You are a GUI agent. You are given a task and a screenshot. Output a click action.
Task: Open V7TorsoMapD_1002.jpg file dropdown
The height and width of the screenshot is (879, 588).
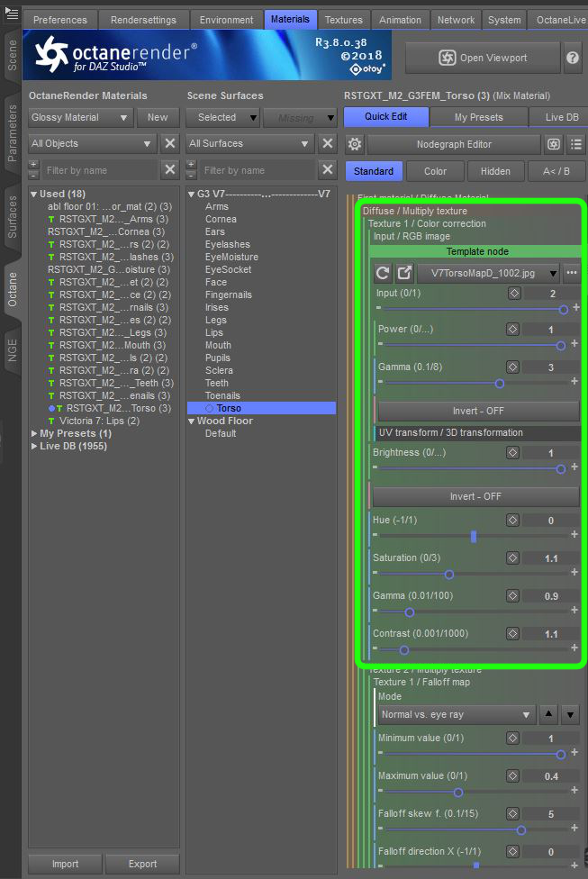(489, 273)
